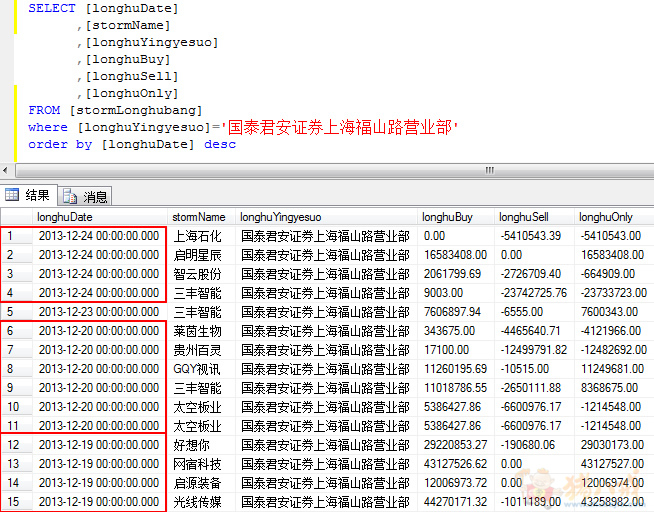Select the longhuBuy column header
Screen dimensions: 654x512
point(455,217)
